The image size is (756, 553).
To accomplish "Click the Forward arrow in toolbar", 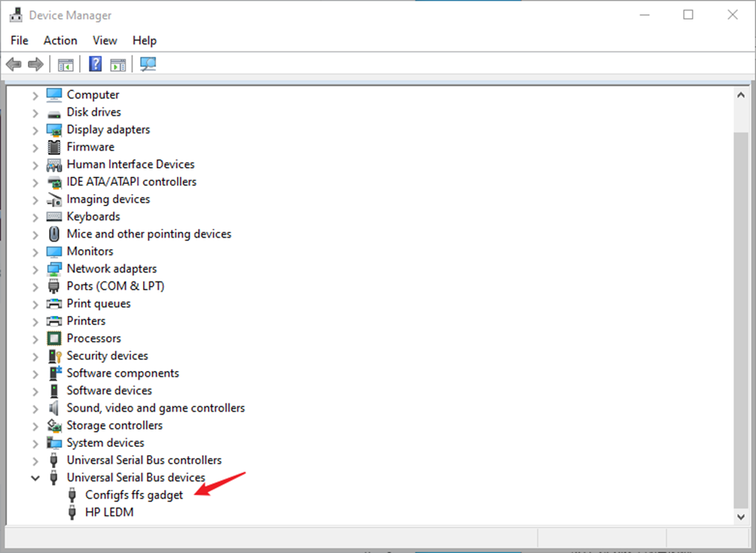I will 35,65.
